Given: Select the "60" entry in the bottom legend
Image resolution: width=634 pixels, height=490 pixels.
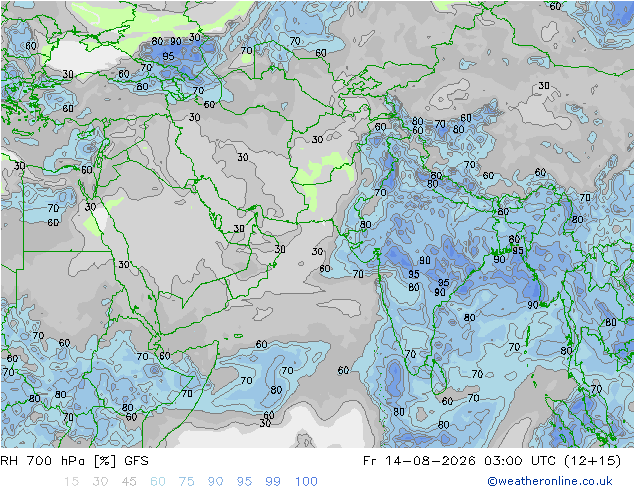Looking at the screenshot, I should tap(158, 482).
